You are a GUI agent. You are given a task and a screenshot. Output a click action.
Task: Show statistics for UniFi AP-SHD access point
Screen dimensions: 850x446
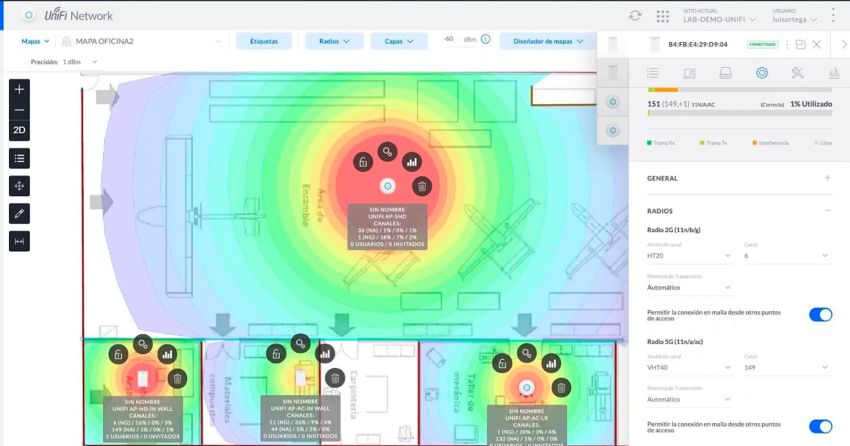click(412, 162)
